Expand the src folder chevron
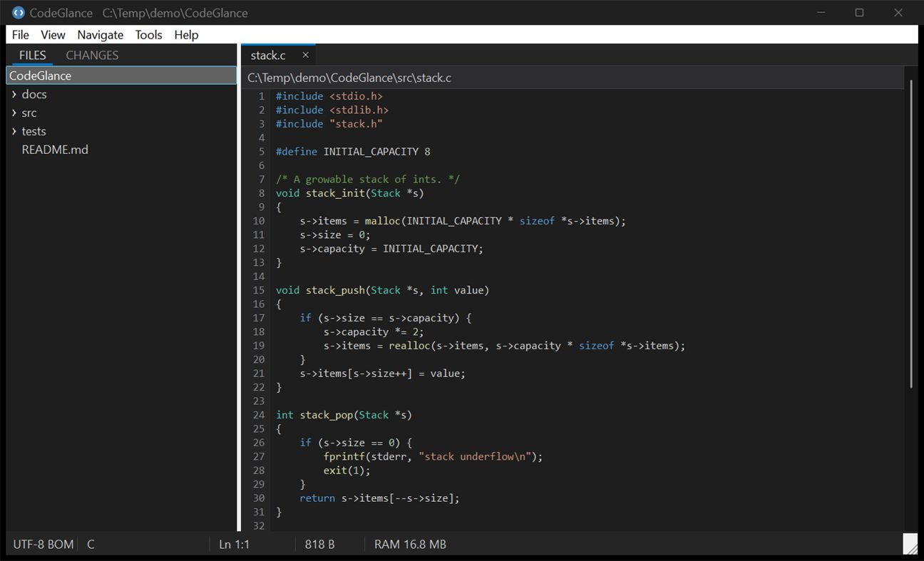Screen dimensions: 924x561 click(x=14, y=113)
